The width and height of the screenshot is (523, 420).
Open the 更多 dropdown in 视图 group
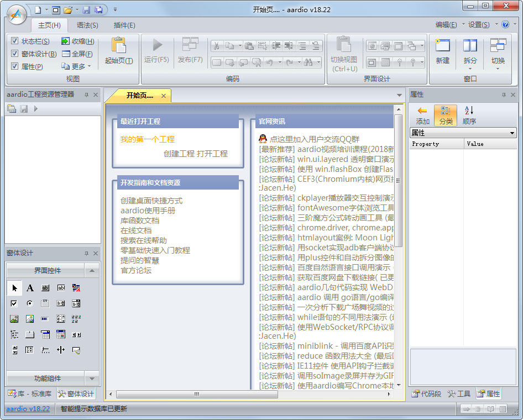click(x=76, y=66)
